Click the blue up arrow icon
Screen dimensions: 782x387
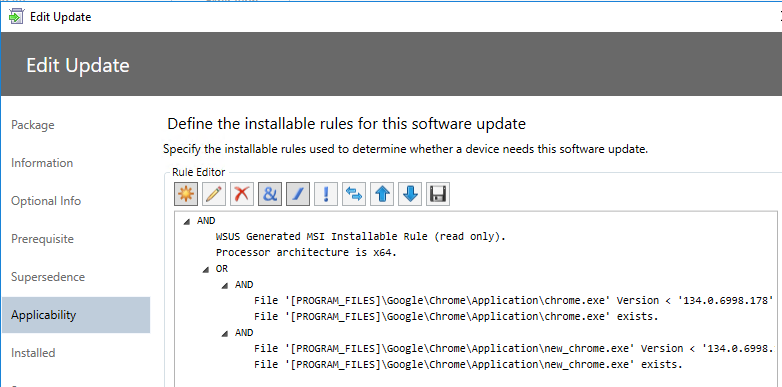[x=382, y=193]
